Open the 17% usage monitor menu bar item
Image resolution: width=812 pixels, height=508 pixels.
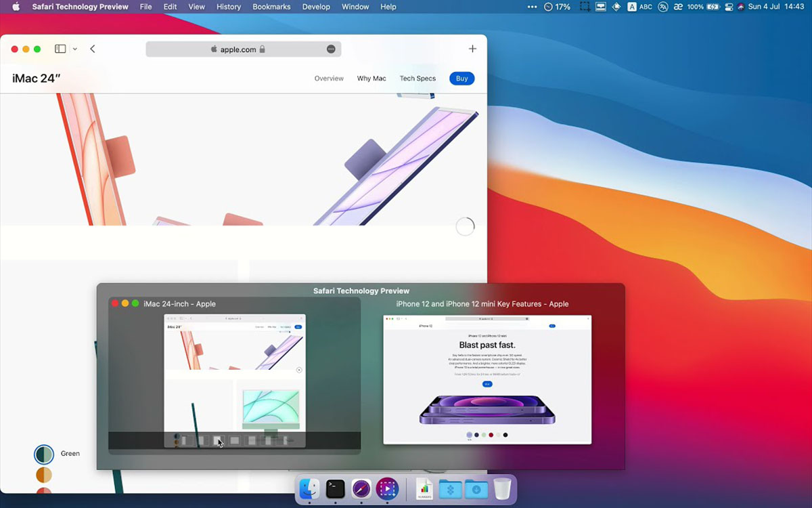click(557, 7)
